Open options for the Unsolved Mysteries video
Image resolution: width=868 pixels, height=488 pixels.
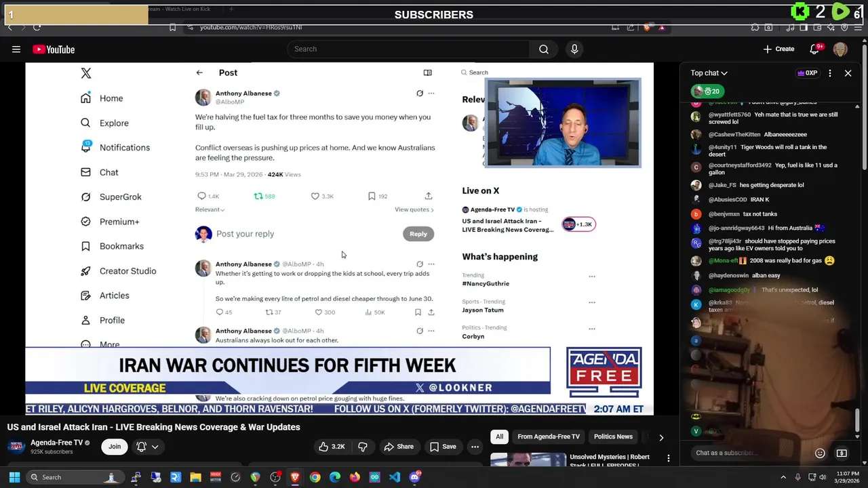tap(669, 459)
